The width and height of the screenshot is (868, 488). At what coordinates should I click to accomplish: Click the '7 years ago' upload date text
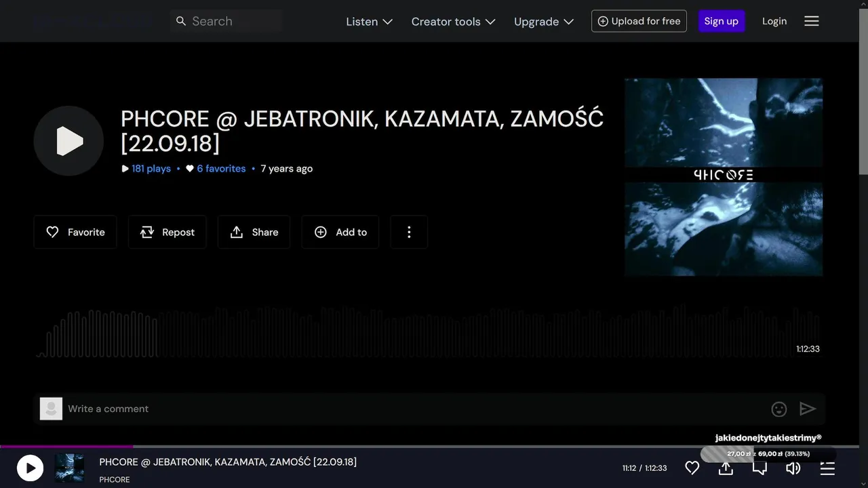click(287, 168)
